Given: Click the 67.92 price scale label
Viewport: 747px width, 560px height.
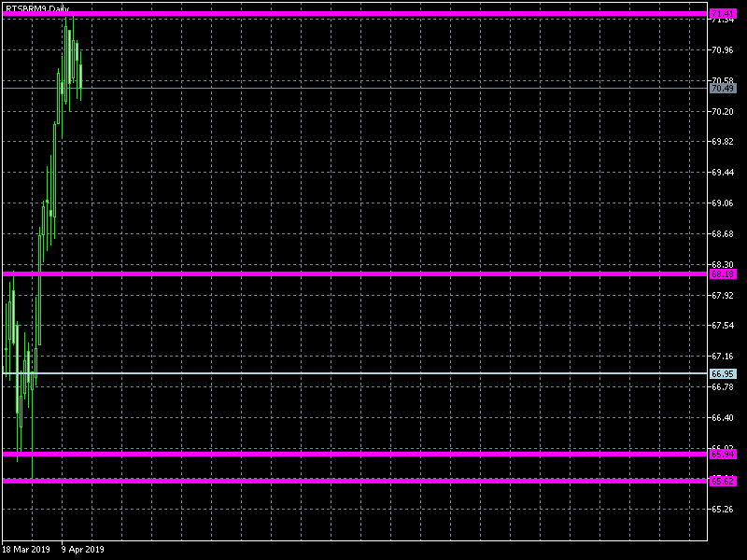Looking at the screenshot, I should tap(722, 295).
